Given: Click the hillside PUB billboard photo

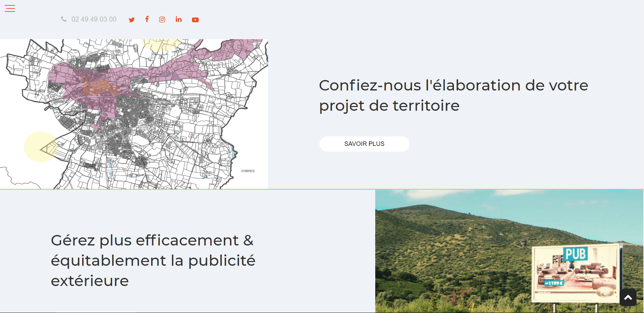Looking at the screenshot, I should pos(509,251).
